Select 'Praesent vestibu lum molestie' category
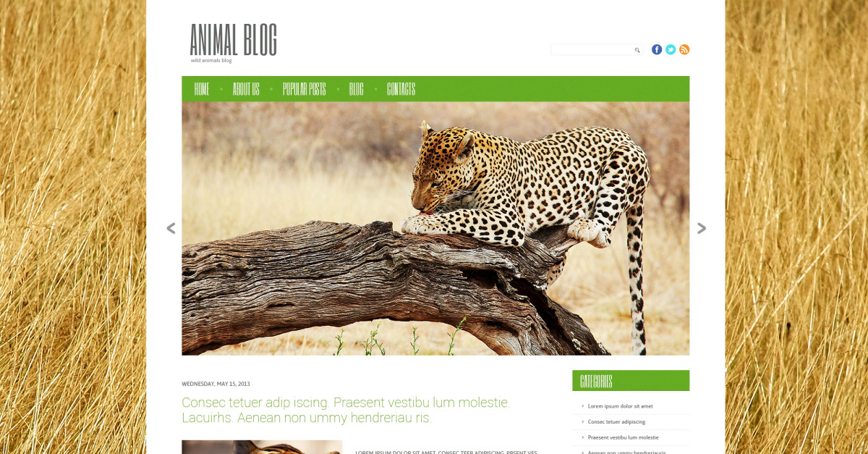This screenshot has height=454, width=868. click(x=623, y=437)
